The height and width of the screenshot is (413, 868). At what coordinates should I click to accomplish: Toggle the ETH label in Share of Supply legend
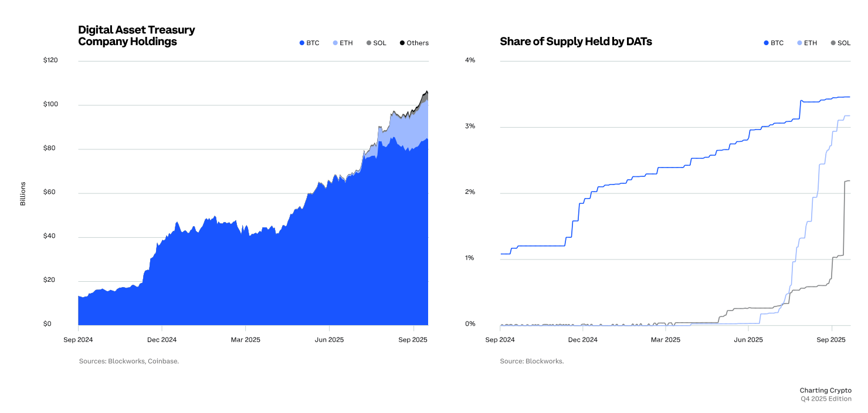click(x=810, y=43)
